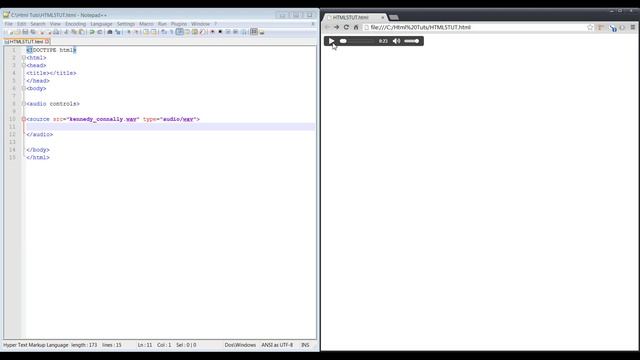This screenshot has width=640, height=360.
Task: Toggle synchronize vertical scrolling in Notepad++
Action: click(146, 32)
